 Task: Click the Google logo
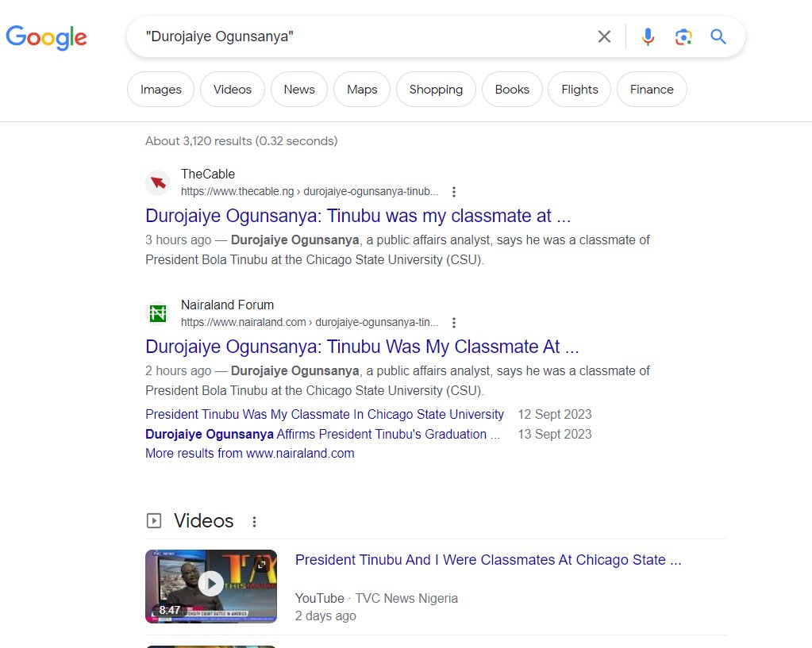46,37
